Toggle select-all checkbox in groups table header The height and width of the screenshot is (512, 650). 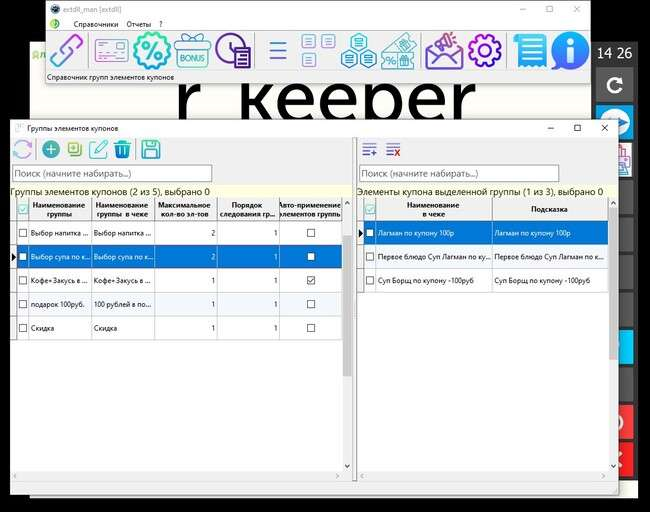(23, 209)
